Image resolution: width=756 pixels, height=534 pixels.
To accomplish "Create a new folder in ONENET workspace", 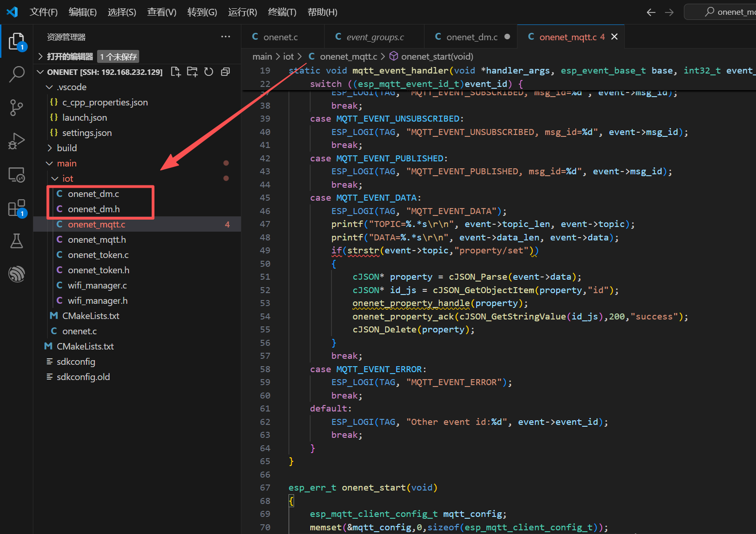I will point(192,72).
